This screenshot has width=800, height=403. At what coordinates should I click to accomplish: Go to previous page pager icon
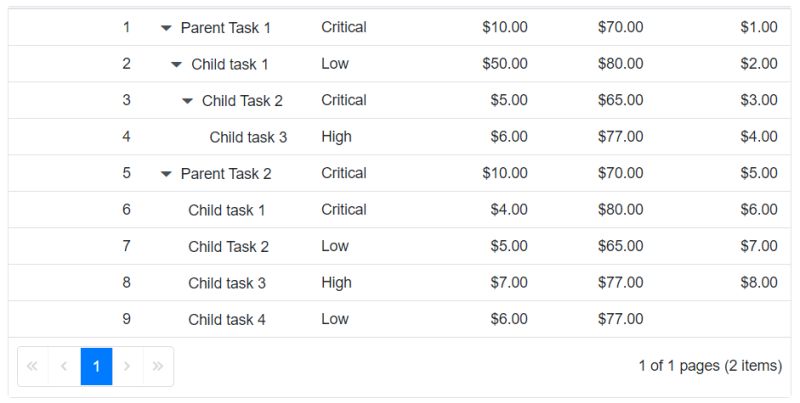coord(64,366)
